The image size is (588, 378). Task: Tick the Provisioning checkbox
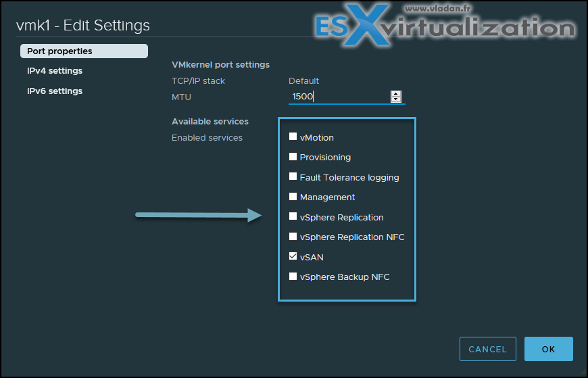tap(293, 156)
